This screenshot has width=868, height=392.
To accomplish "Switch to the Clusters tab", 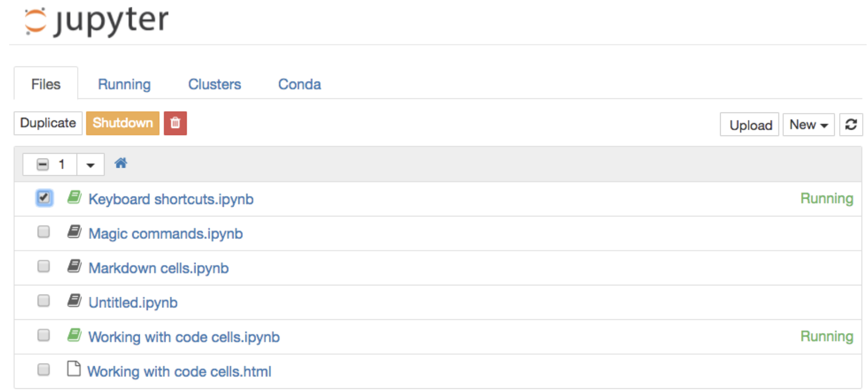I will coord(214,84).
